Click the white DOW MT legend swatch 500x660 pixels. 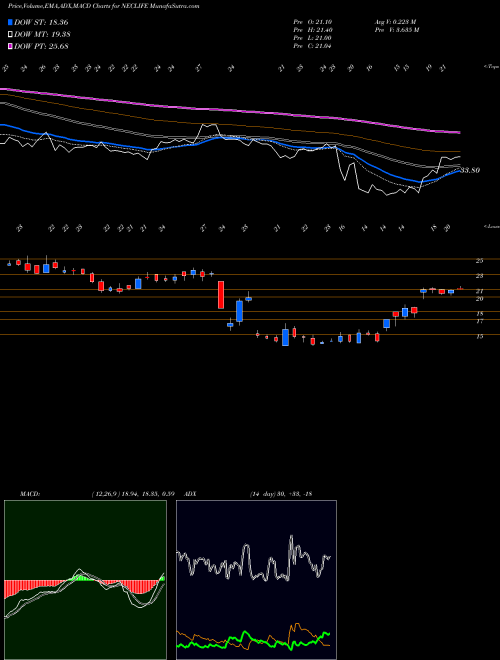pyautogui.click(x=11, y=35)
